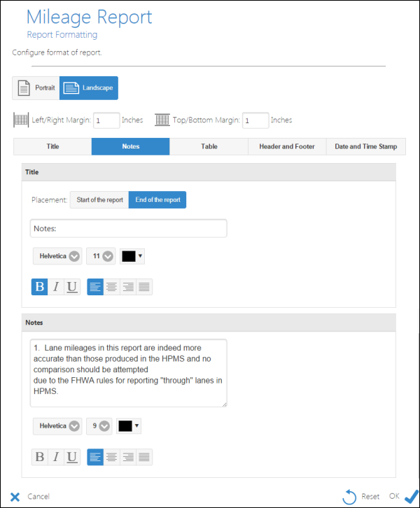The height and width of the screenshot is (508, 420).
Task: Toggle Italic in the Title section
Action: click(56, 286)
